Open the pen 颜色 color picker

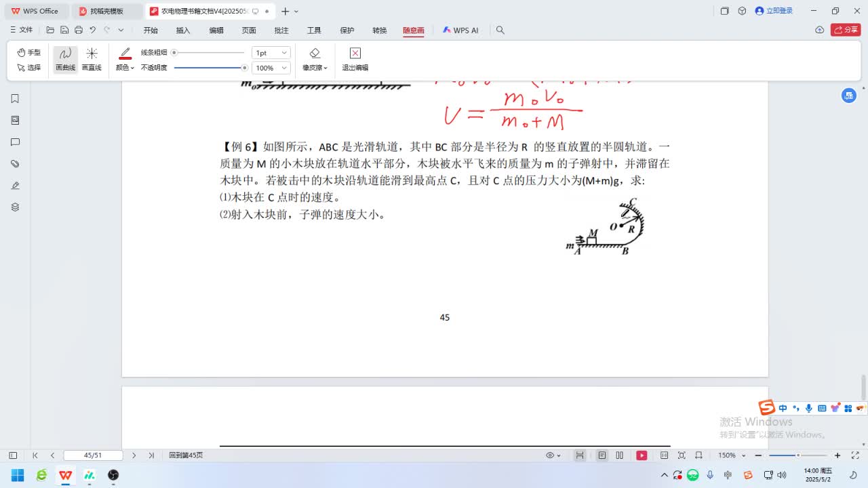(x=125, y=60)
